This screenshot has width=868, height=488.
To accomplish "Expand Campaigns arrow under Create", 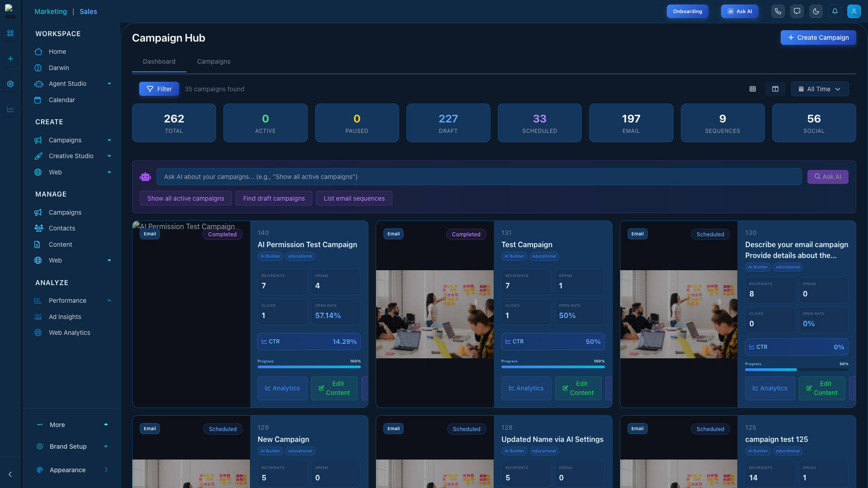I will (109, 140).
